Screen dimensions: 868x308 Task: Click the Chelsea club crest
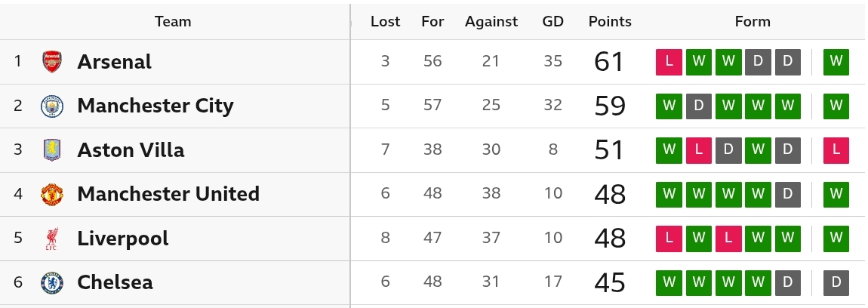tap(52, 282)
